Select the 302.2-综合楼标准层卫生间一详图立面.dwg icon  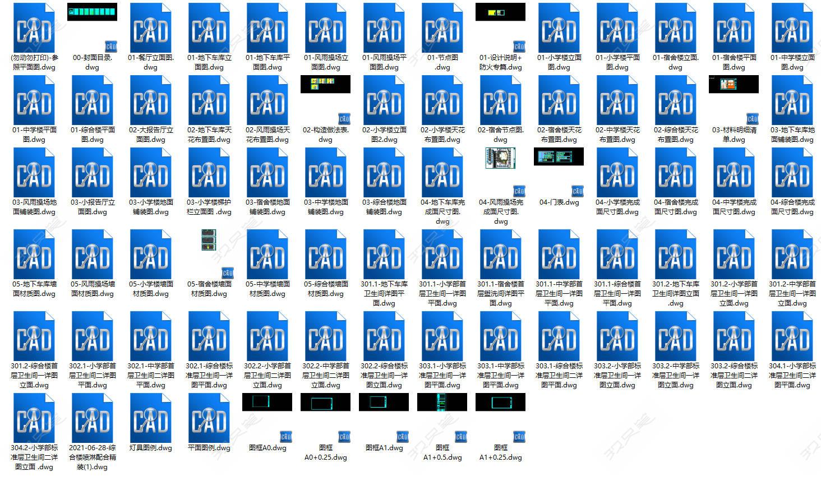click(x=384, y=336)
